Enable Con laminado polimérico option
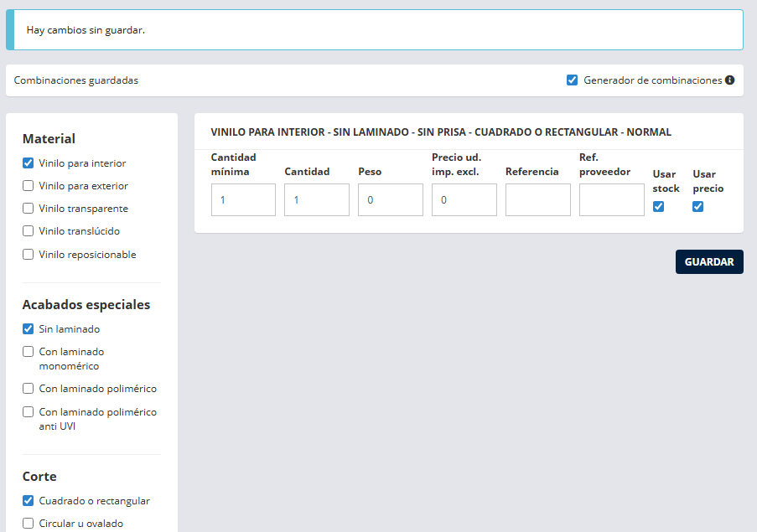This screenshot has height=532, width=757. (x=29, y=389)
